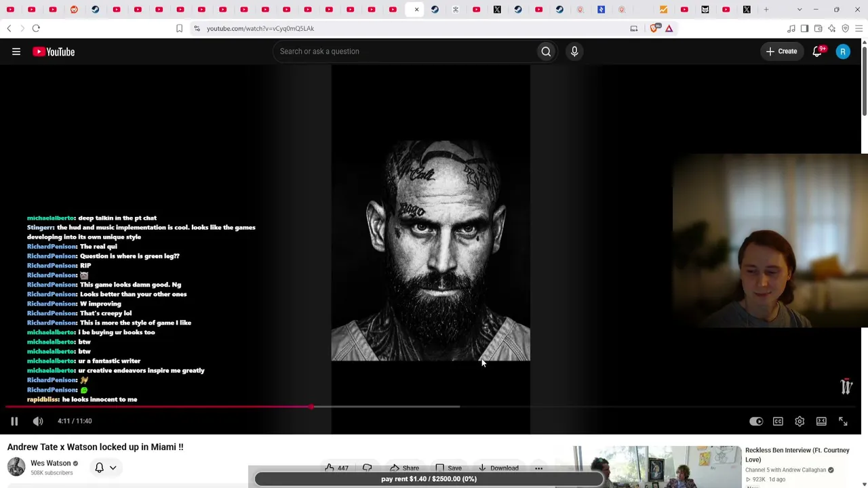Viewport: 868px width, 488px height.
Task: Open the YouTube guide hamburger menu
Action: click(x=16, y=52)
